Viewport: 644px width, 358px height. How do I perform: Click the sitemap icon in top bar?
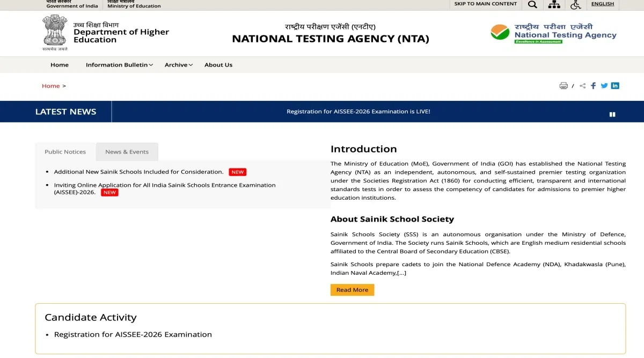click(554, 4)
